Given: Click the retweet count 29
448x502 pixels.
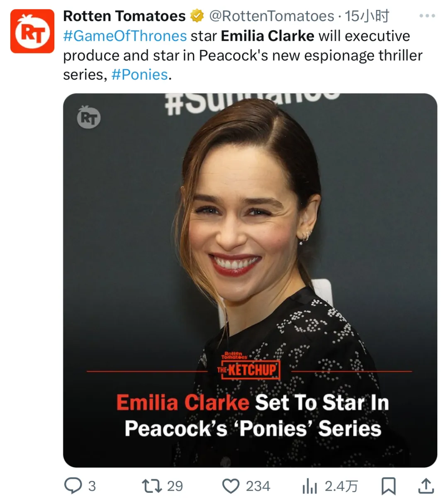Looking at the screenshot, I should [x=175, y=486].
